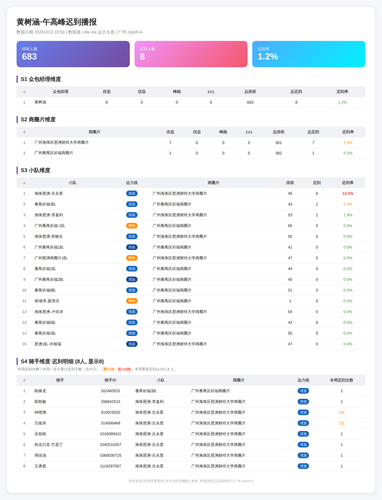
Task: Click the blue badge in S4 row 8
Action: [303, 466]
